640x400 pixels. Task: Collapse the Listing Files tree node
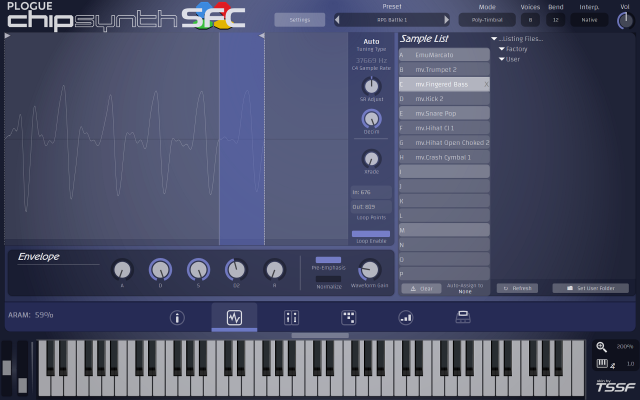(x=494, y=39)
